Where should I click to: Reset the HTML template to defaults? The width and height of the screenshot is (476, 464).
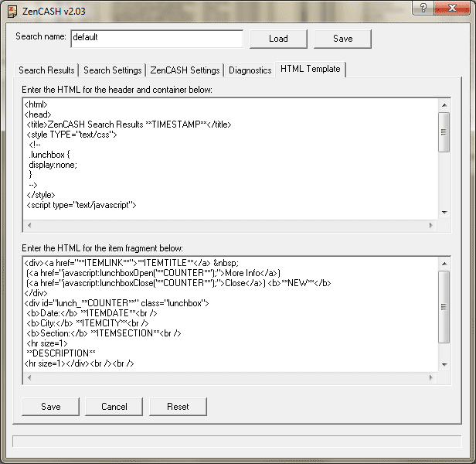(x=178, y=407)
